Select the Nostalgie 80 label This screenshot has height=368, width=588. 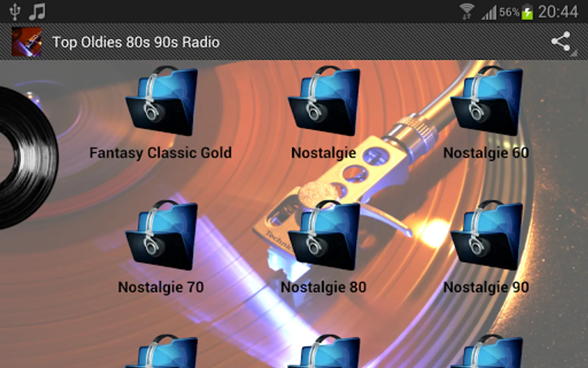[x=323, y=287]
